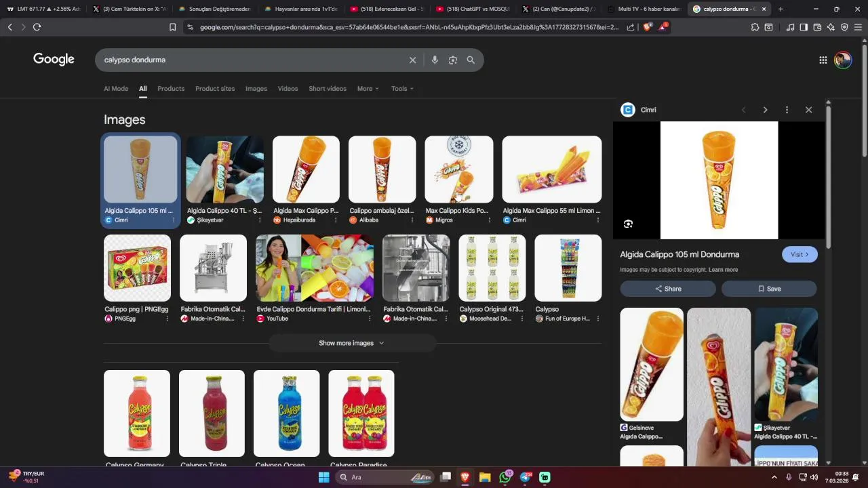Switch to AI Mode tab
The width and height of the screenshot is (868, 488).
pyautogui.click(x=116, y=89)
